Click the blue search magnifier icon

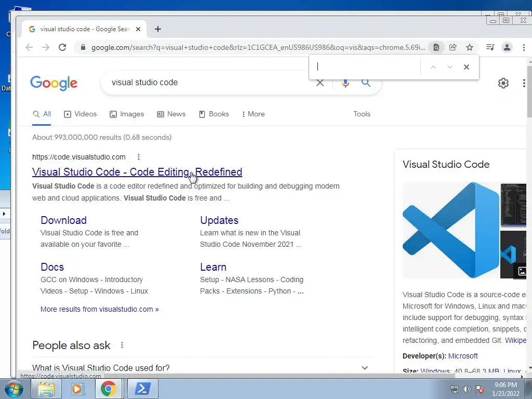366,83
